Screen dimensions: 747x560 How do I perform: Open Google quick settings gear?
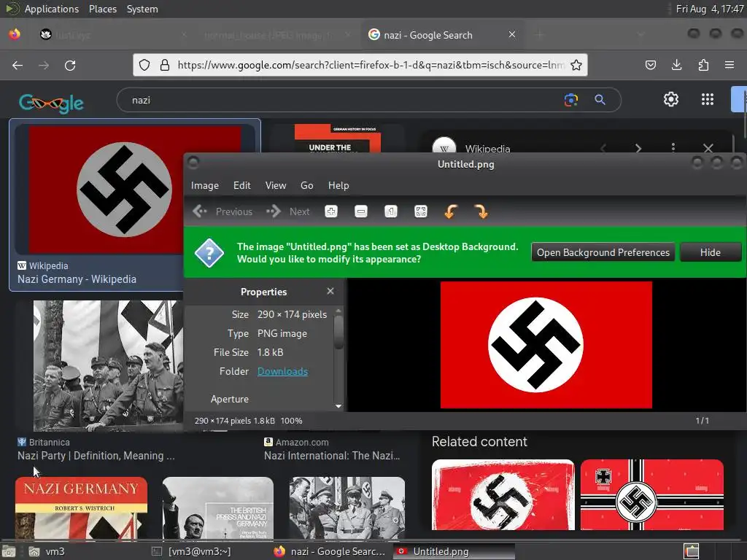point(671,99)
